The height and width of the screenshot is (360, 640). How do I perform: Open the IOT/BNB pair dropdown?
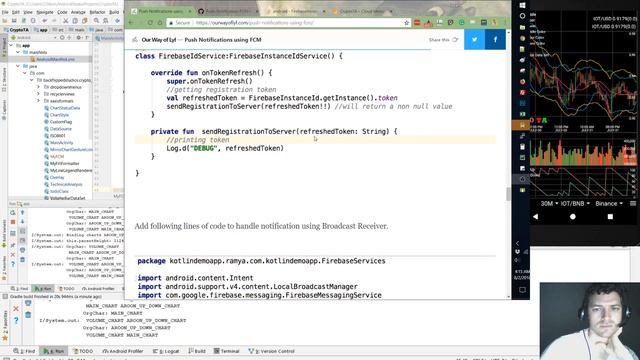575,203
